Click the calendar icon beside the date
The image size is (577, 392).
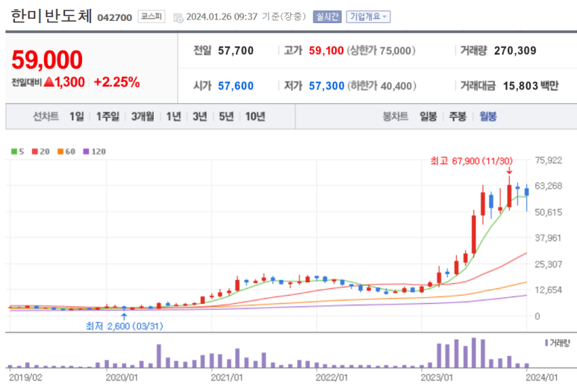click(x=178, y=18)
